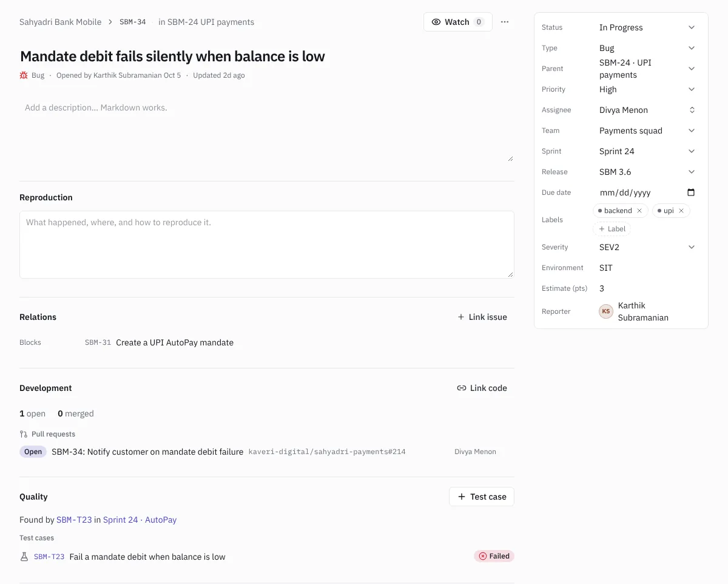Open the due date calendar picker

click(691, 192)
